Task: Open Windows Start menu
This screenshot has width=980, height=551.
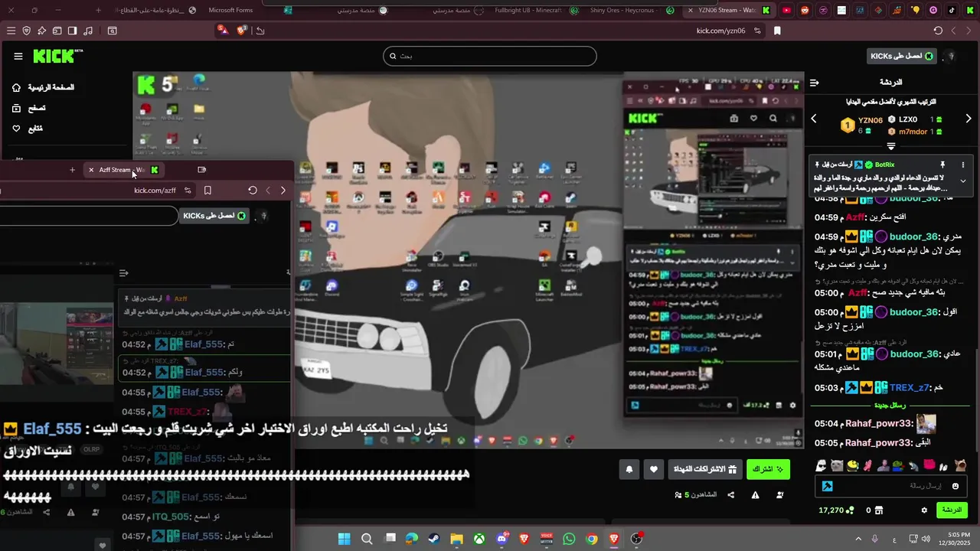Action: coord(345,539)
